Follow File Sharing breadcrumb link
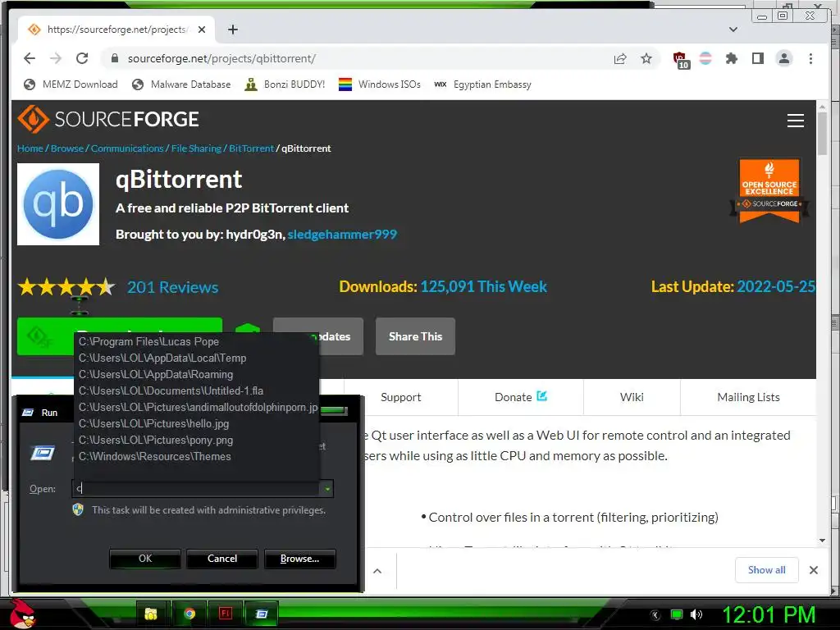Viewport: 840px width, 630px height. [x=196, y=148]
